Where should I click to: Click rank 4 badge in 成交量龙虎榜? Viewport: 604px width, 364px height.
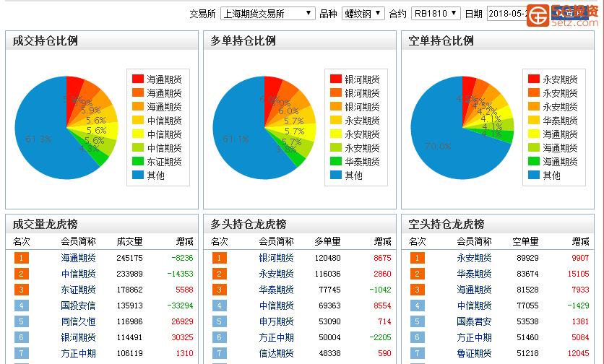(x=22, y=305)
